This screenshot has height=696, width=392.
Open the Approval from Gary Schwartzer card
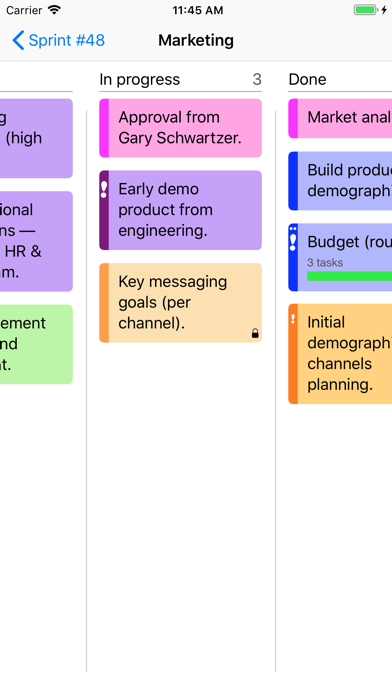tap(181, 128)
